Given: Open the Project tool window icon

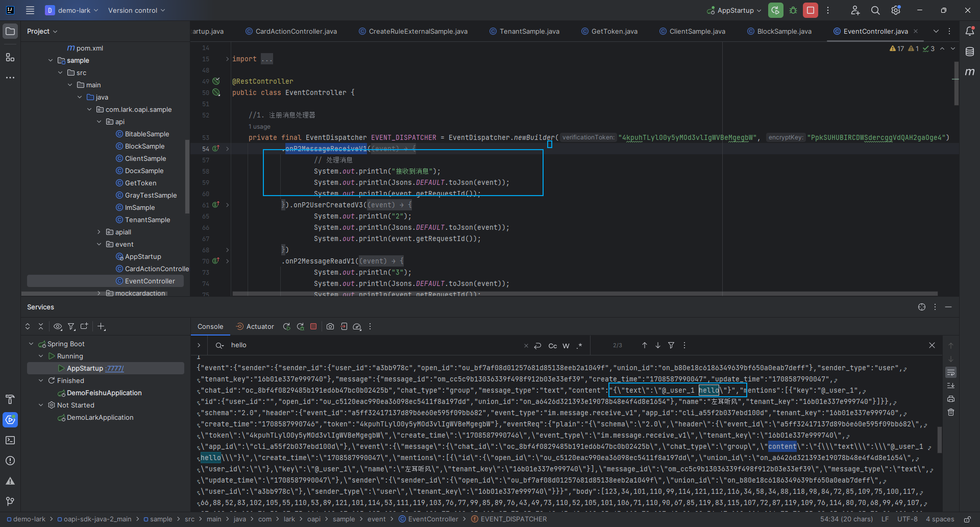Looking at the screenshot, I should click(x=10, y=31).
